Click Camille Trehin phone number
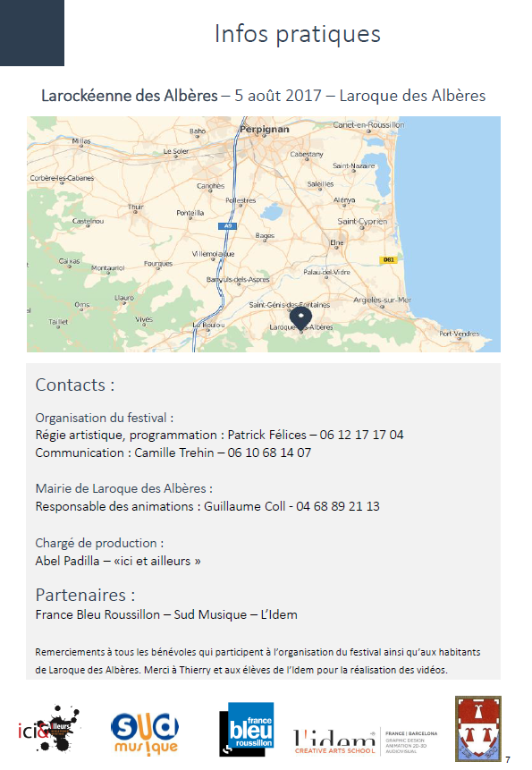 click(269, 453)
